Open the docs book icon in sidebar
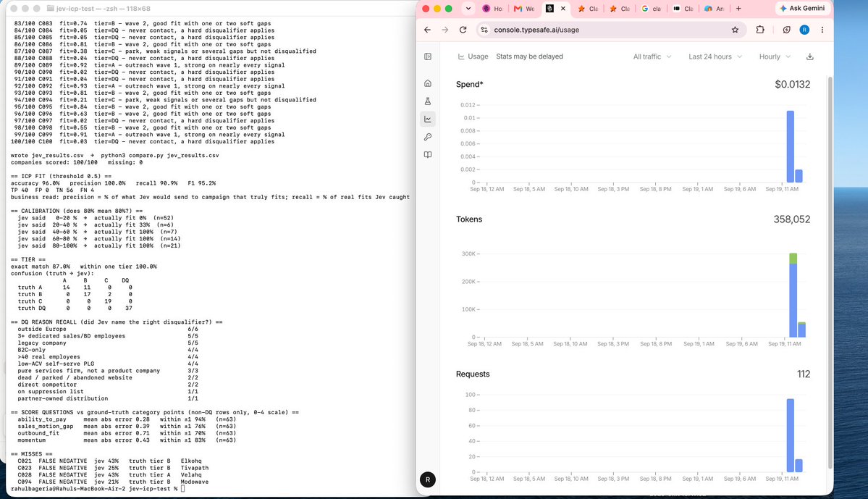Image resolution: width=868 pixels, height=499 pixels. point(427,155)
